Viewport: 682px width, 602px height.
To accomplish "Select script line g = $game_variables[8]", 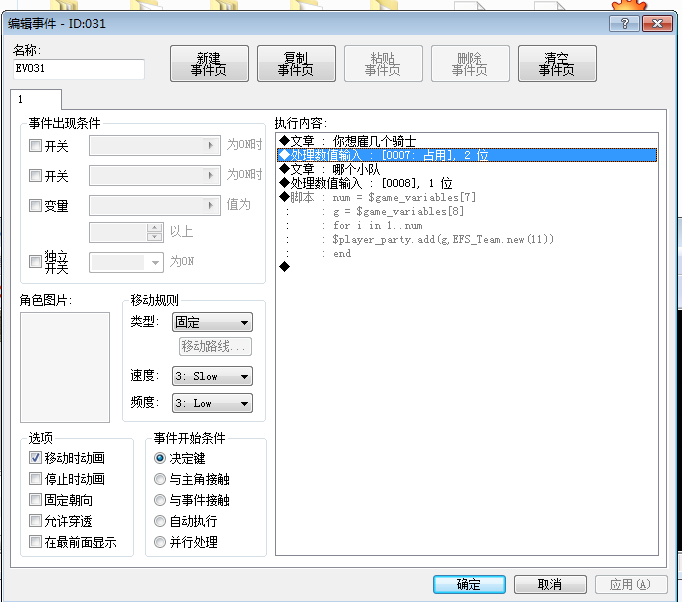I will pos(467,211).
